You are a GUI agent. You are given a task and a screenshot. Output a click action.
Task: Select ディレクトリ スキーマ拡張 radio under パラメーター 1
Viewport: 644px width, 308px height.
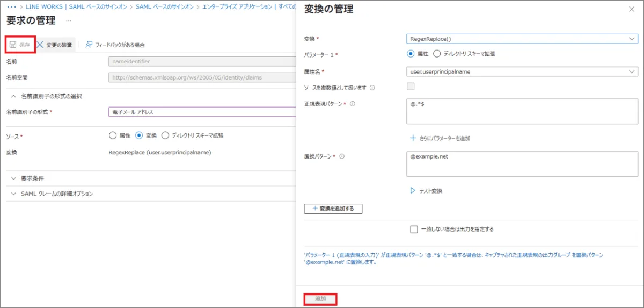[437, 54]
